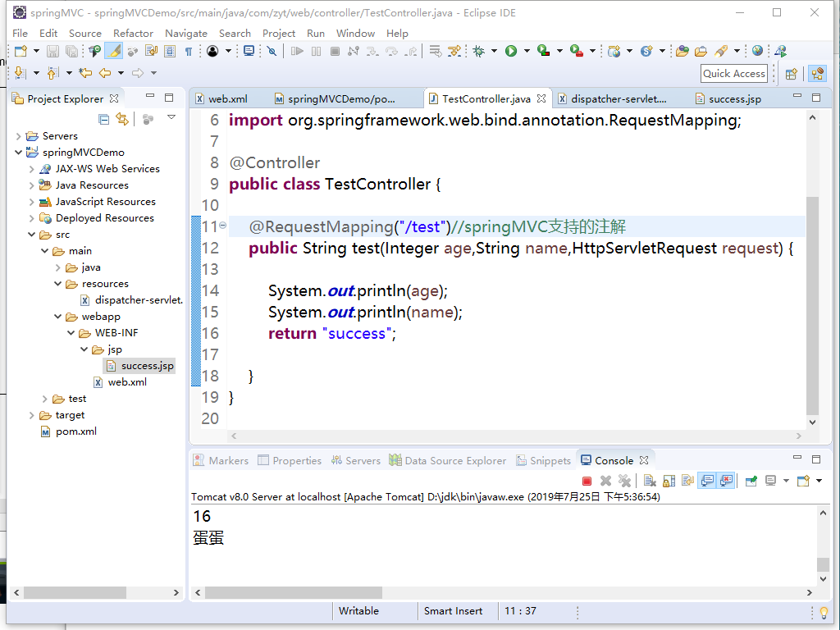Click the Save icon in main toolbar
This screenshot has height=630, width=840.
tap(52, 51)
